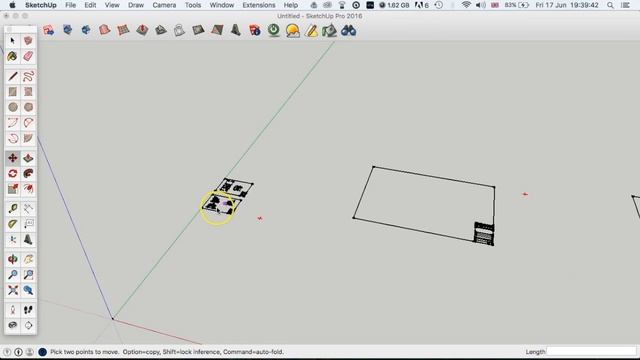Select the Smoove sandbox tool
Viewport: 640px width, 360px height.
(142, 30)
